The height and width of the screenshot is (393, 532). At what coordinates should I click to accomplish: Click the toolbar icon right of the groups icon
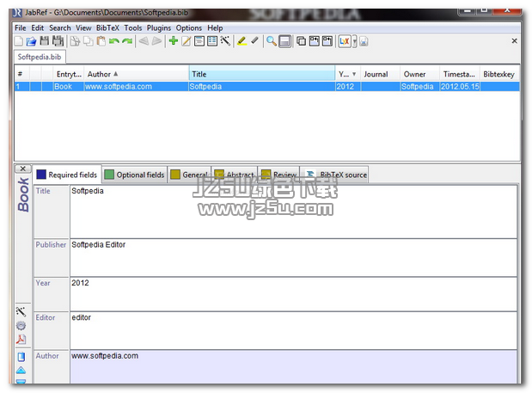(x=315, y=41)
